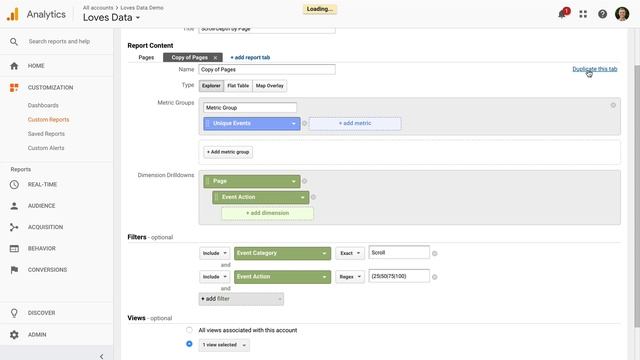
Task: Click the add metric button
Action: 355,123
